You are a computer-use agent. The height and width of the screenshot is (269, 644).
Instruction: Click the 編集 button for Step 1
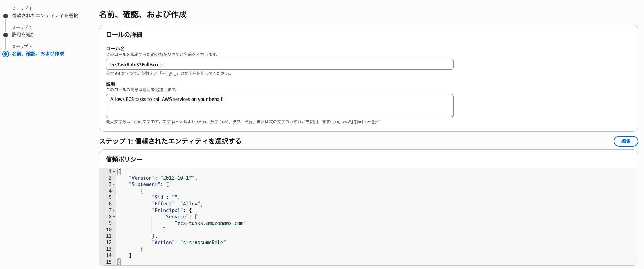tap(625, 141)
